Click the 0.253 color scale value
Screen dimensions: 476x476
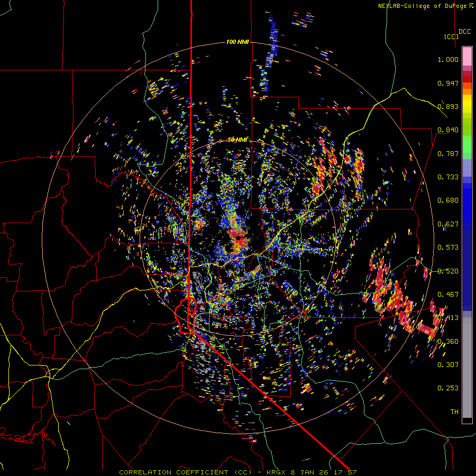(448, 388)
